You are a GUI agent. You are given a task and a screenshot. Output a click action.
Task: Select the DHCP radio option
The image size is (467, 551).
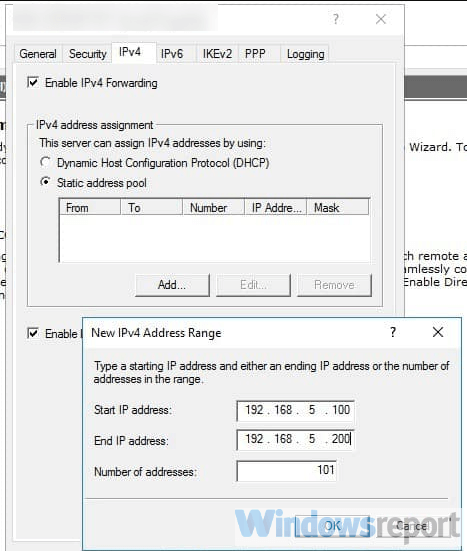(x=45, y=162)
